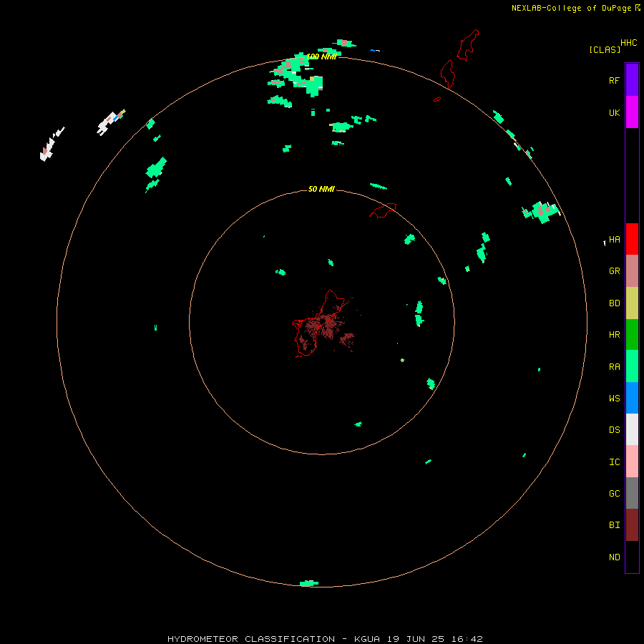
Task: Click the GC gray legend swatch
Action: (632, 493)
